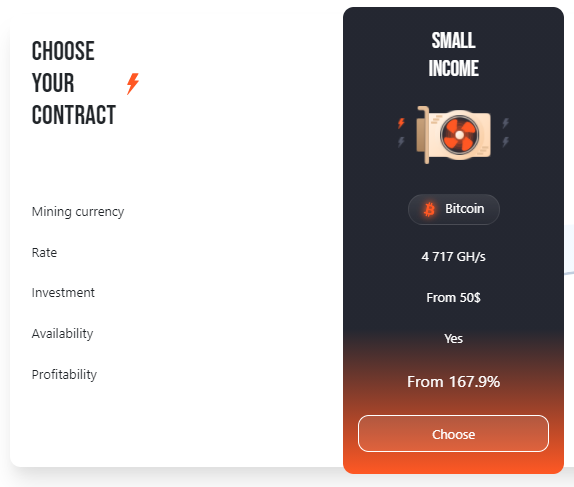The height and width of the screenshot is (487, 574).
Task: Click the orange bolt left of GPU
Action: coord(401,123)
